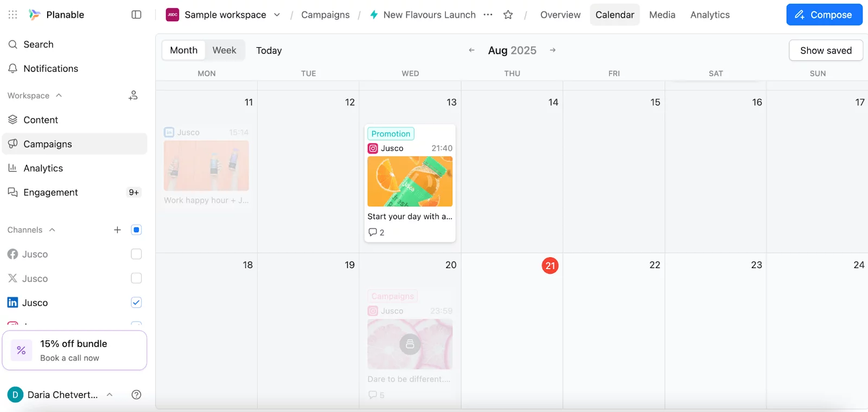The image size is (868, 412).
Task: Uncheck the Jusco LinkedIn channel
Action: (136, 302)
